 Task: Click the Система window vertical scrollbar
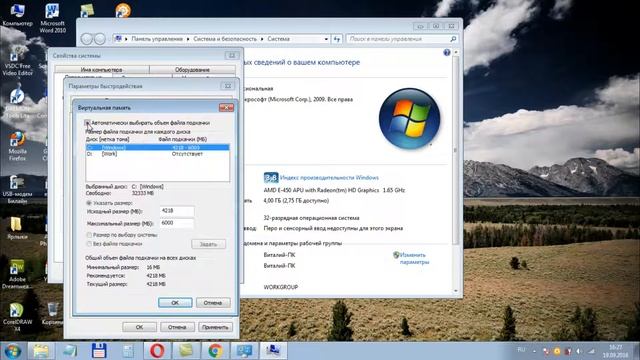pos(456,171)
